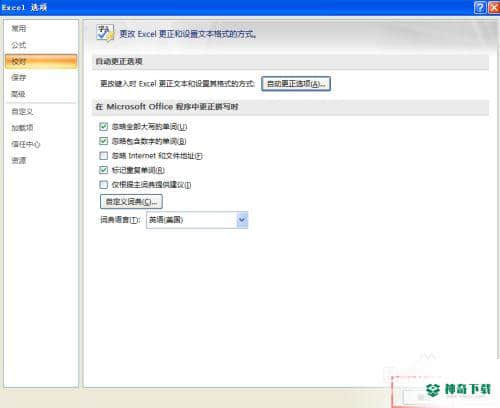Click the 自定义词典 button

(131, 202)
